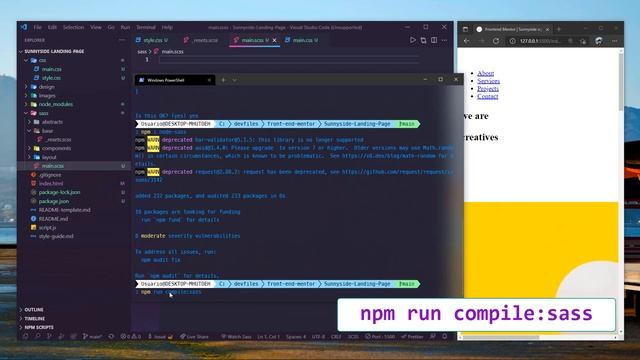
Task: Expand the NPM SCRIPTS section
Action: point(39,327)
